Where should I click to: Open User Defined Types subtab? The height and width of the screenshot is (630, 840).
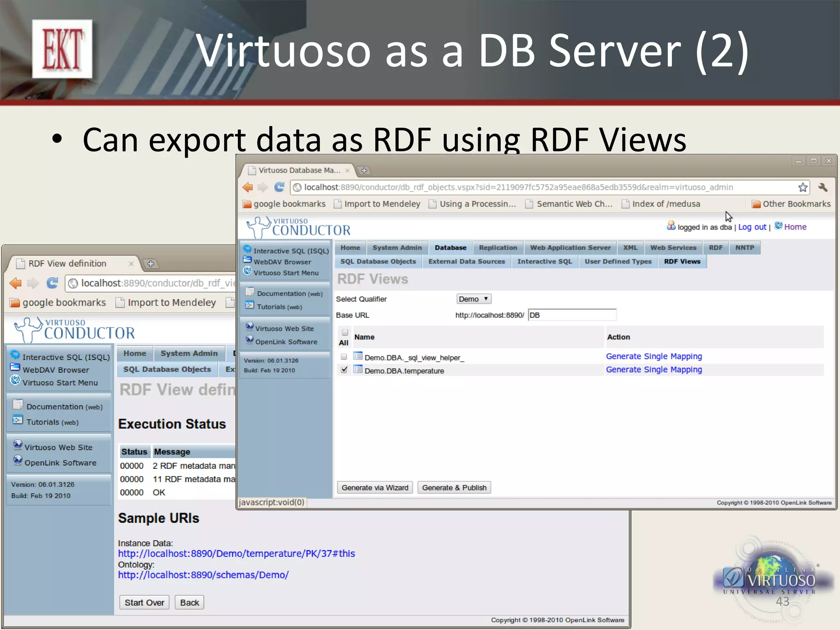point(618,262)
